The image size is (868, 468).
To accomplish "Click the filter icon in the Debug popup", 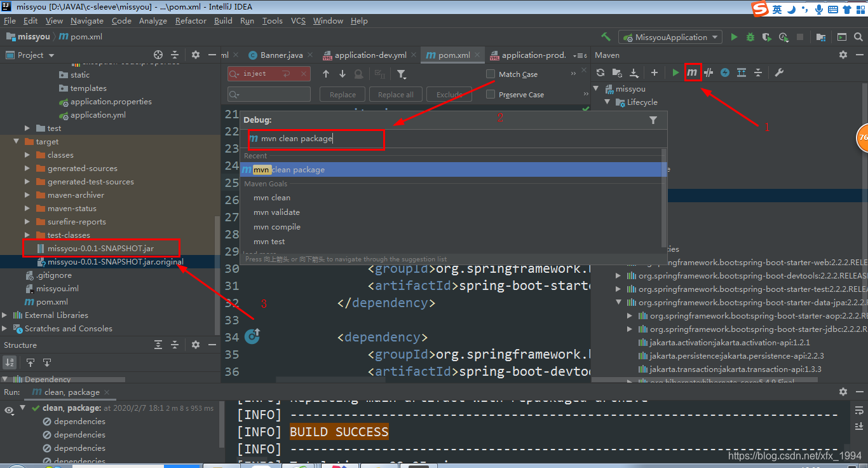I will [x=653, y=120].
